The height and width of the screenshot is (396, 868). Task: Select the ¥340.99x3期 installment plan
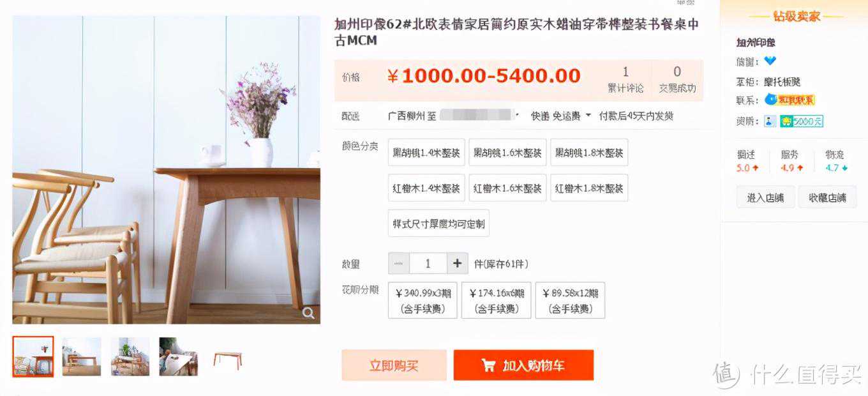[x=423, y=301]
